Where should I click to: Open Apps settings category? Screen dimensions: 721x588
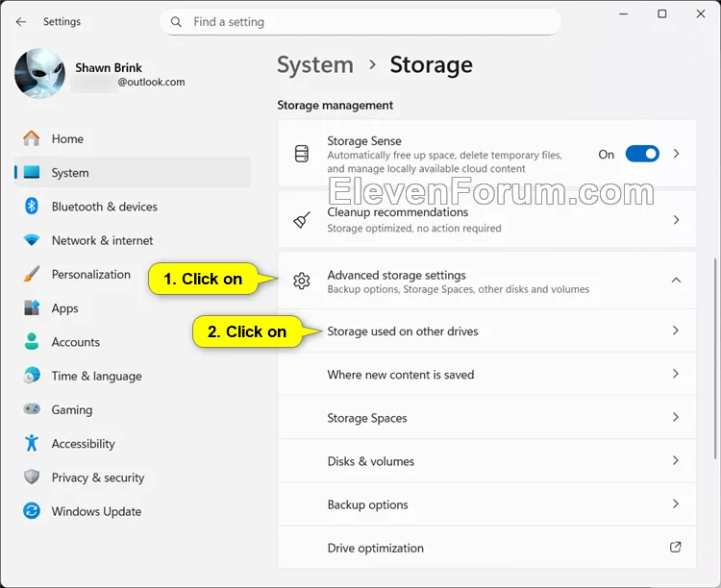click(133, 308)
